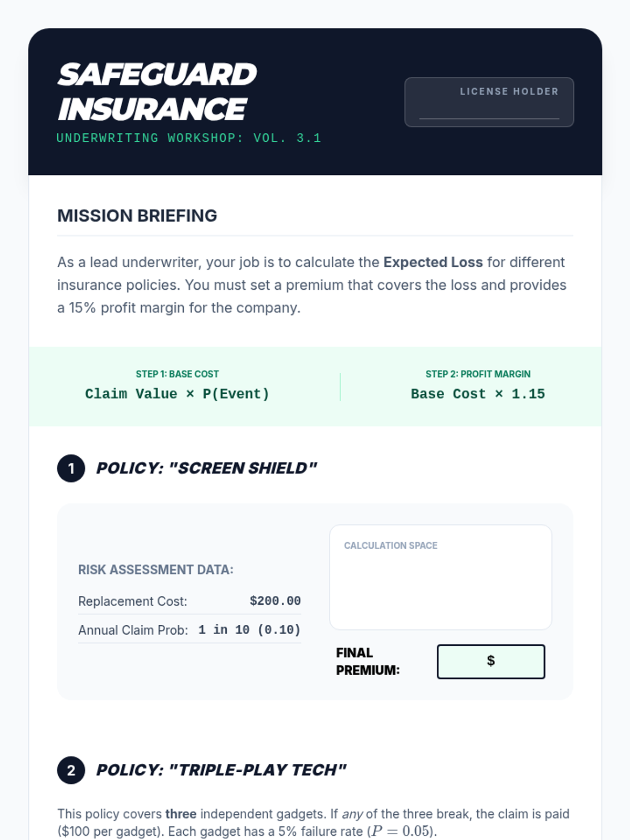Click the Step 2: Profit Margin label
Viewport: 630px width, 840px height.
pyautogui.click(x=478, y=374)
